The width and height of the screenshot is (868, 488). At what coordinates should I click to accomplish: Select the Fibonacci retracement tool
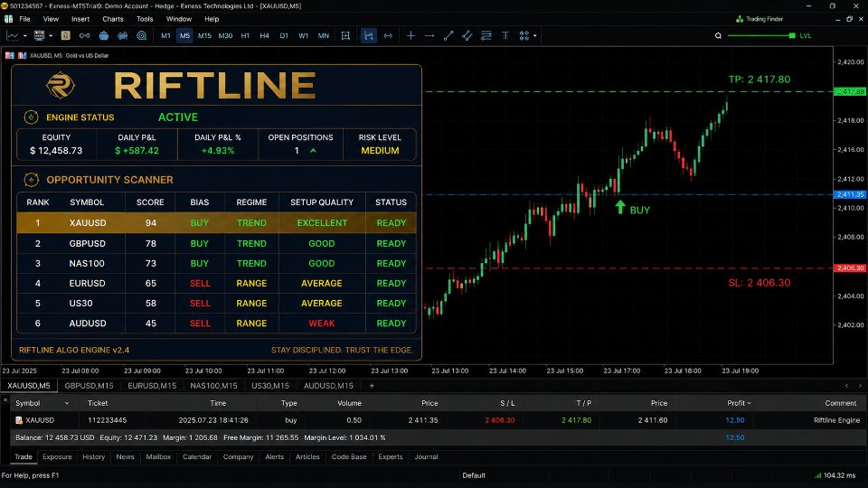(486, 35)
